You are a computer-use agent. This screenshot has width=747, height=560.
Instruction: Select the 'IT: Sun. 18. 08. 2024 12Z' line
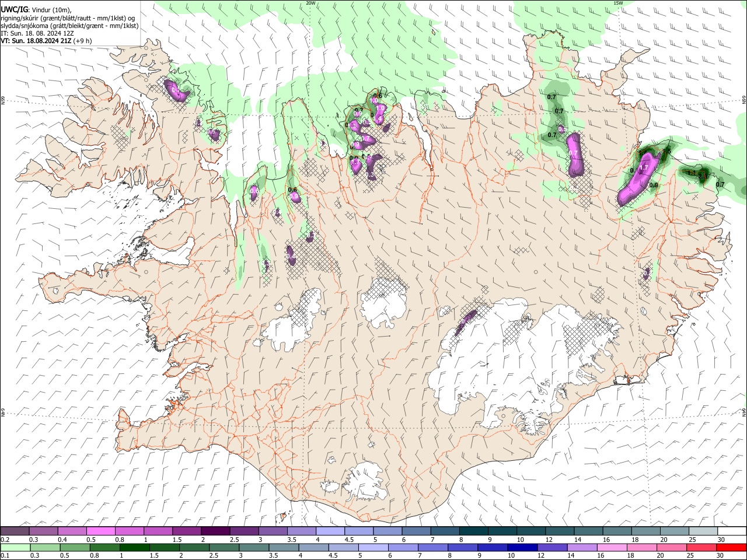click(37, 33)
